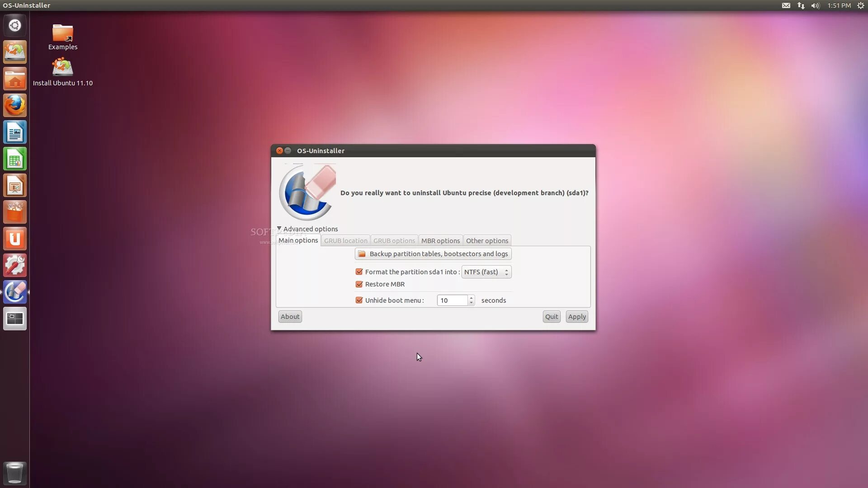The image size is (868, 488).
Task: Launch LibreOffice Writer from the dock
Action: (x=15, y=132)
